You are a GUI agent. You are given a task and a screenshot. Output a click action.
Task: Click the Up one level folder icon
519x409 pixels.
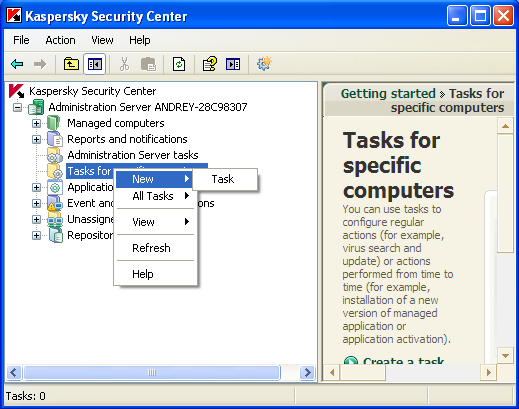coord(71,64)
